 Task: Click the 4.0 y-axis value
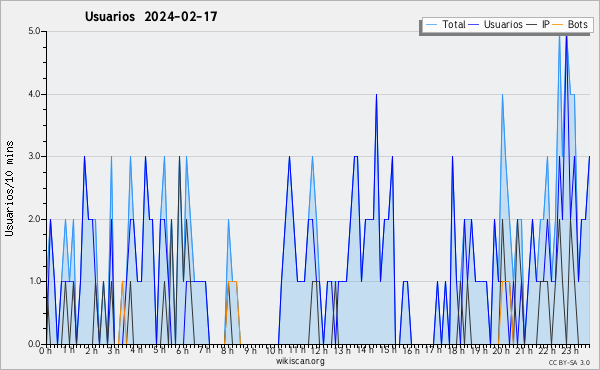tap(34, 94)
